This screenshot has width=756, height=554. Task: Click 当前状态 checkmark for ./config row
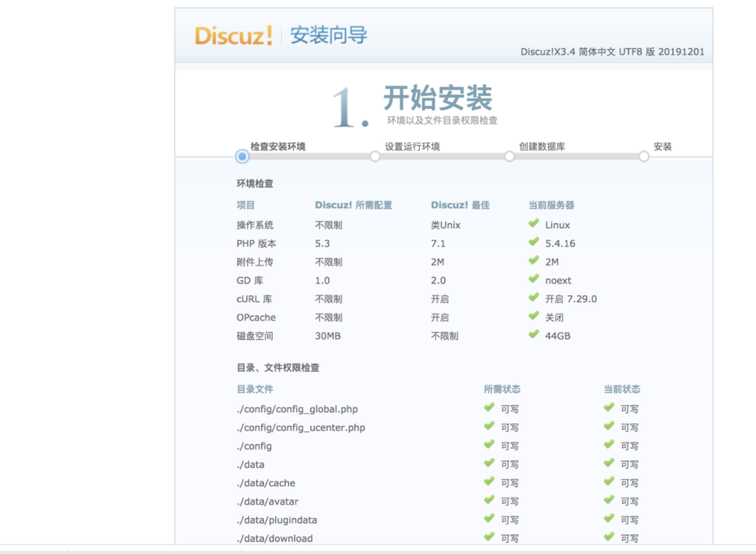click(x=609, y=444)
